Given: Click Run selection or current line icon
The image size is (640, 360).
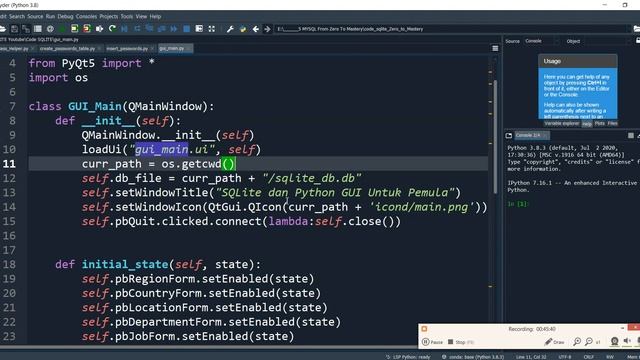Looking at the screenshot, I should coord(99,29).
